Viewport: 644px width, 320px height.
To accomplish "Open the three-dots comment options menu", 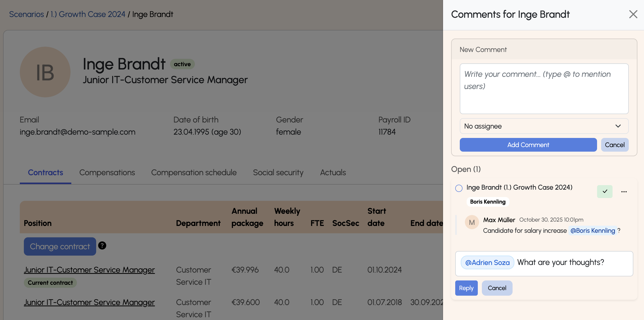I will [x=624, y=192].
